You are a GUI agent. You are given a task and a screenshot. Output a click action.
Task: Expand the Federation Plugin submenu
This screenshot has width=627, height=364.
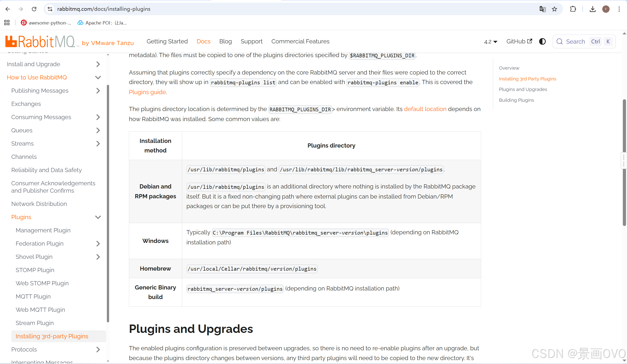pyautogui.click(x=98, y=243)
